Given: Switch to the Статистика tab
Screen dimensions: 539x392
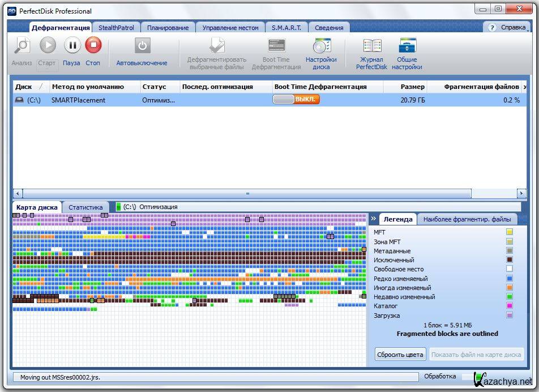Looking at the screenshot, I should point(85,207).
